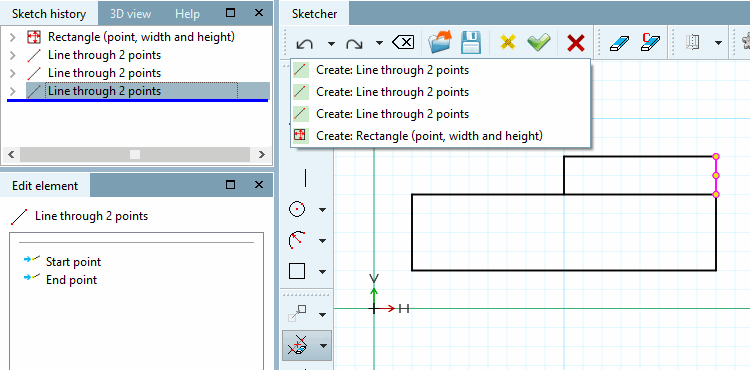Open the Help tab
Image resolution: width=750 pixels, height=370 pixels.
coord(187,14)
